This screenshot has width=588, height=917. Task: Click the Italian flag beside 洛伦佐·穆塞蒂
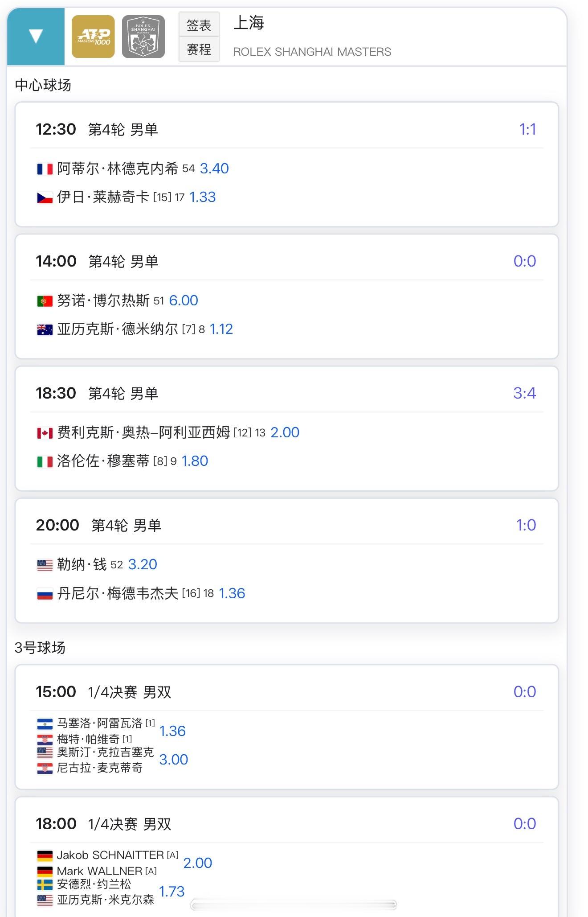coord(45,461)
